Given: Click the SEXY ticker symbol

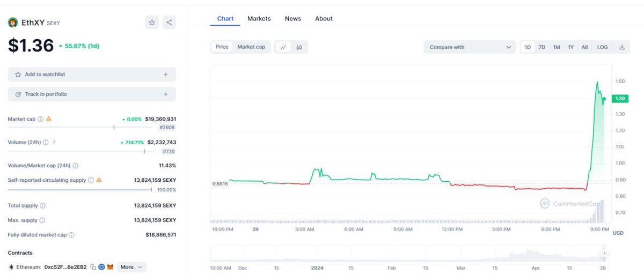Looking at the screenshot, I should [54, 23].
